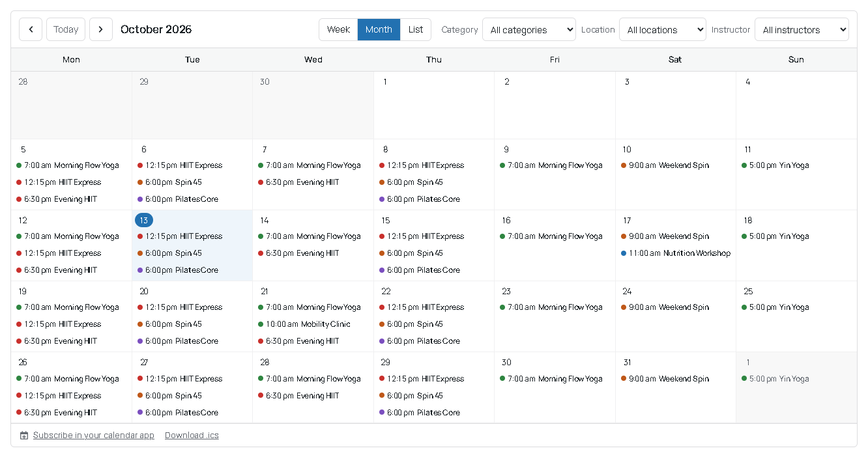Image resolution: width=868 pixels, height=457 pixels.
Task: Expand the Instructor filter dropdown
Action: coord(802,29)
